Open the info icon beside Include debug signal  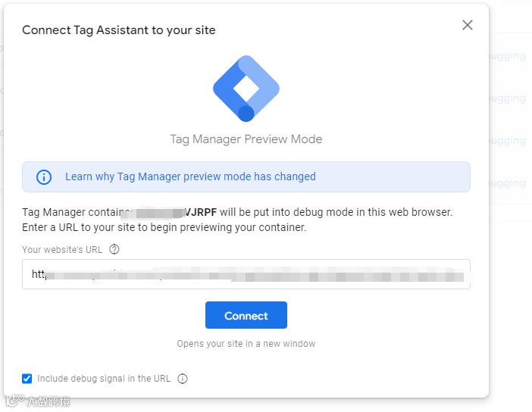[183, 379]
